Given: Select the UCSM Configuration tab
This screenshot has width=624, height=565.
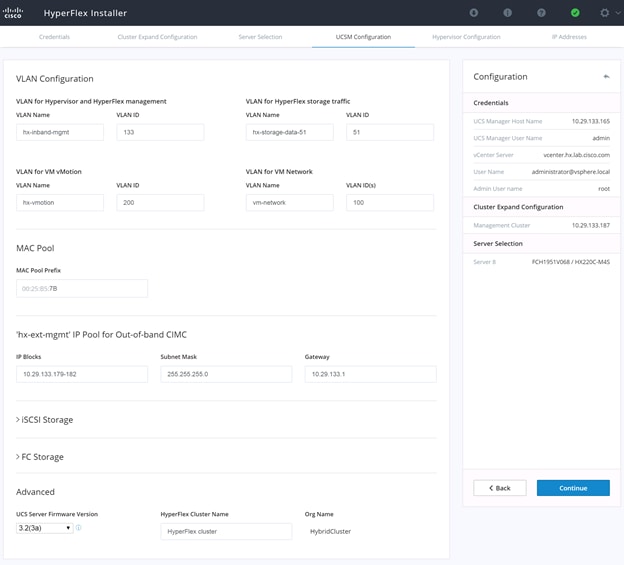Looking at the screenshot, I should point(363,37).
